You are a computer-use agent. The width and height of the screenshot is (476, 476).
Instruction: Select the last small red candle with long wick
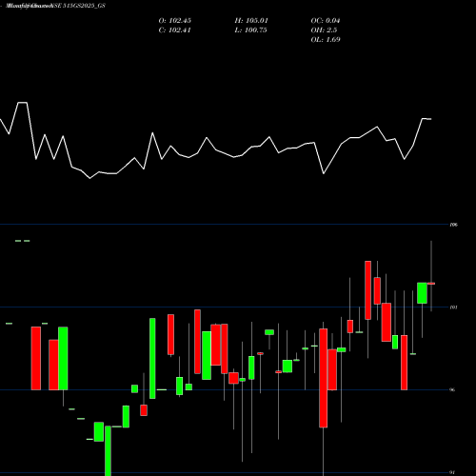click(x=431, y=284)
